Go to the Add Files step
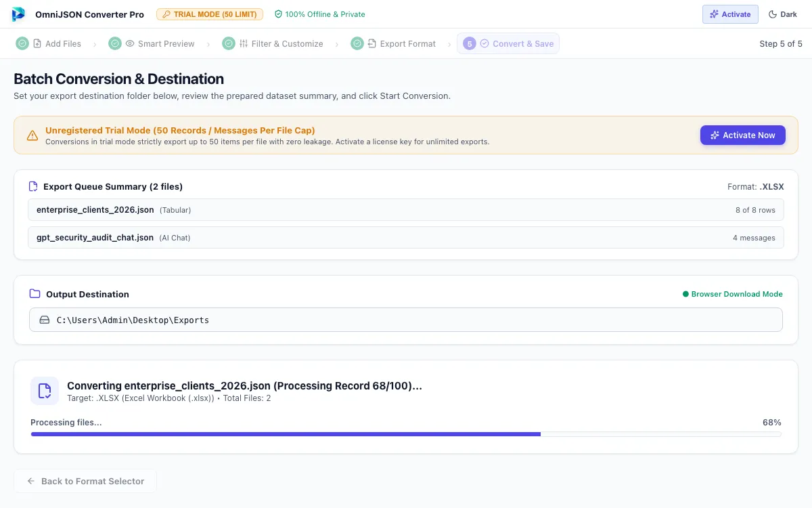This screenshot has height=508, width=812. [x=57, y=43]
